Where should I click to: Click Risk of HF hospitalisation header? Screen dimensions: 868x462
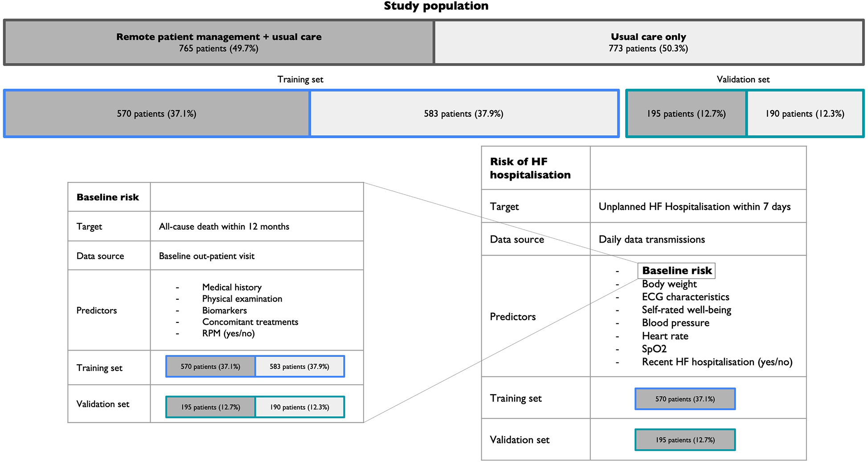(x=530, y=168)
